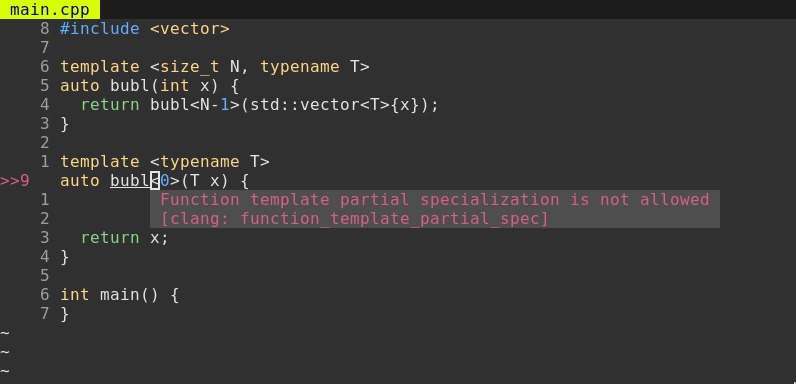
Task: Click the cursor block on '<' after bubl
Action: point(155,180)
